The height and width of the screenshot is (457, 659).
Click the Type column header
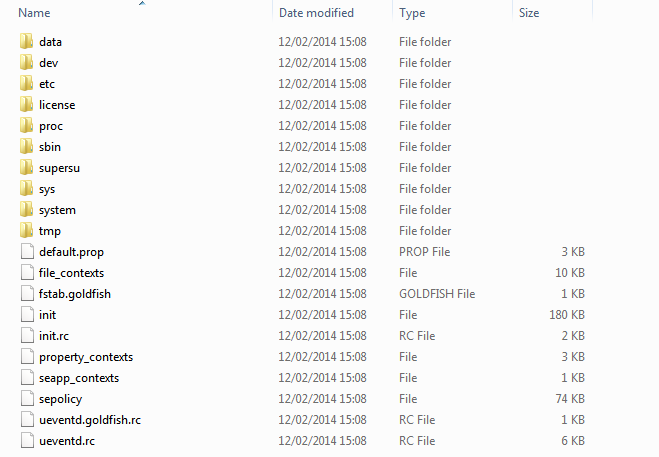coord(412,13)
